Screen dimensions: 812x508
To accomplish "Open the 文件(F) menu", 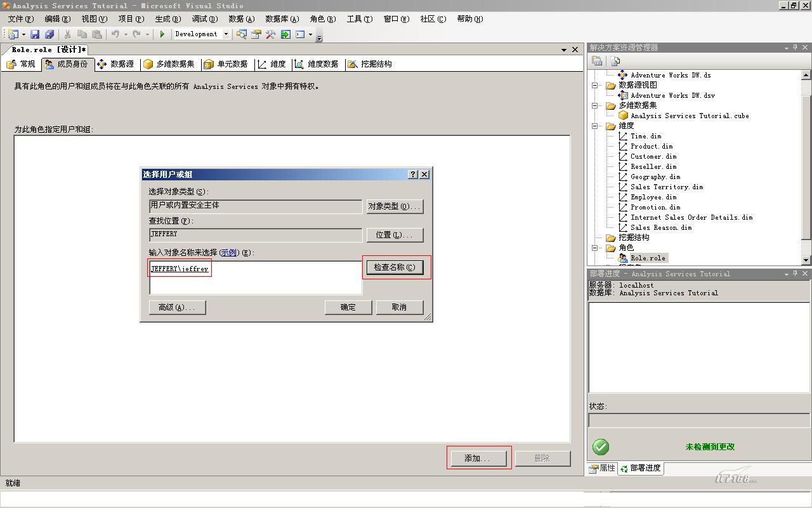I will 21,19.
